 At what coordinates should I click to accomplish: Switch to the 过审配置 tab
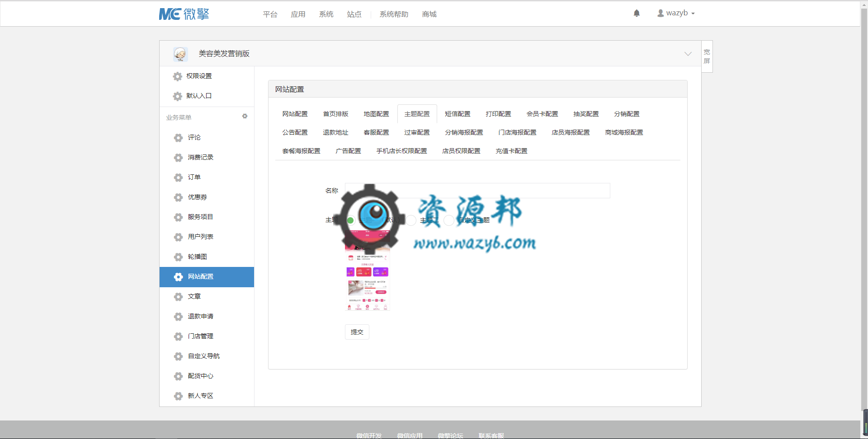point(417,132)
